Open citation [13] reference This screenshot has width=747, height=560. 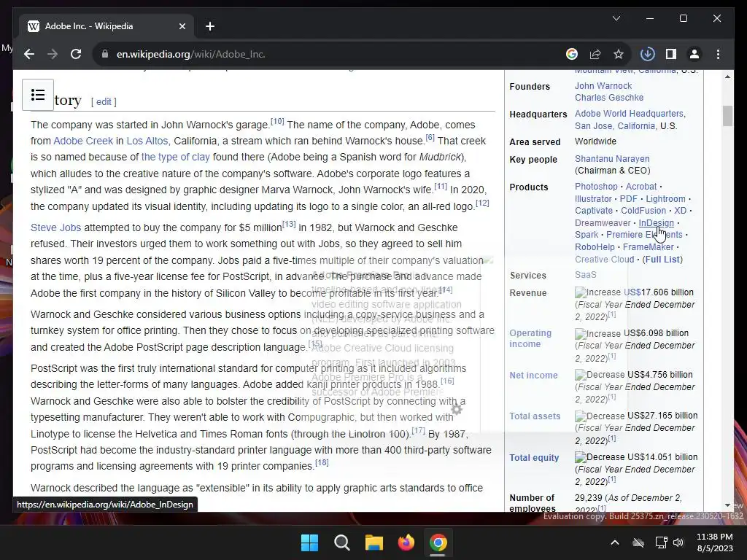coord(289,225)
